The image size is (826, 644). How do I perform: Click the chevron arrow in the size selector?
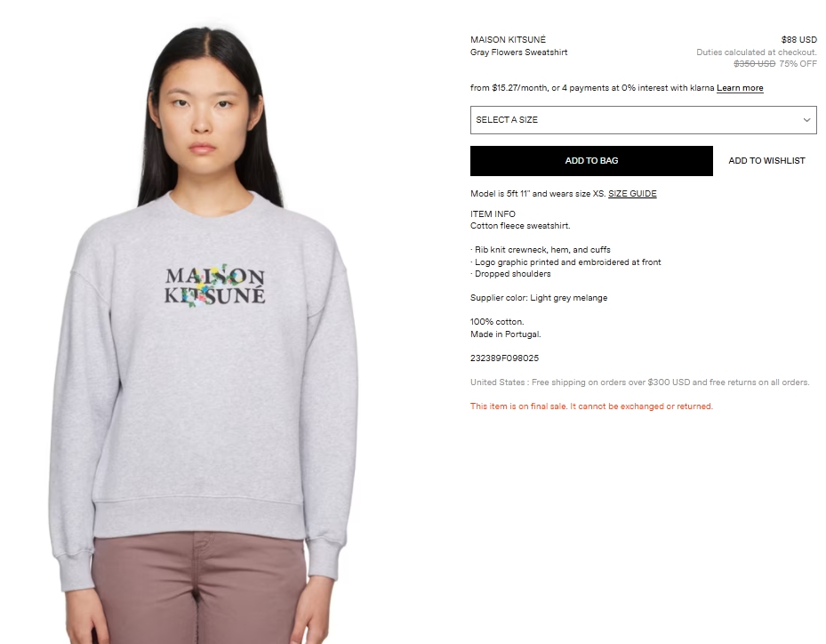click(806, 120)
